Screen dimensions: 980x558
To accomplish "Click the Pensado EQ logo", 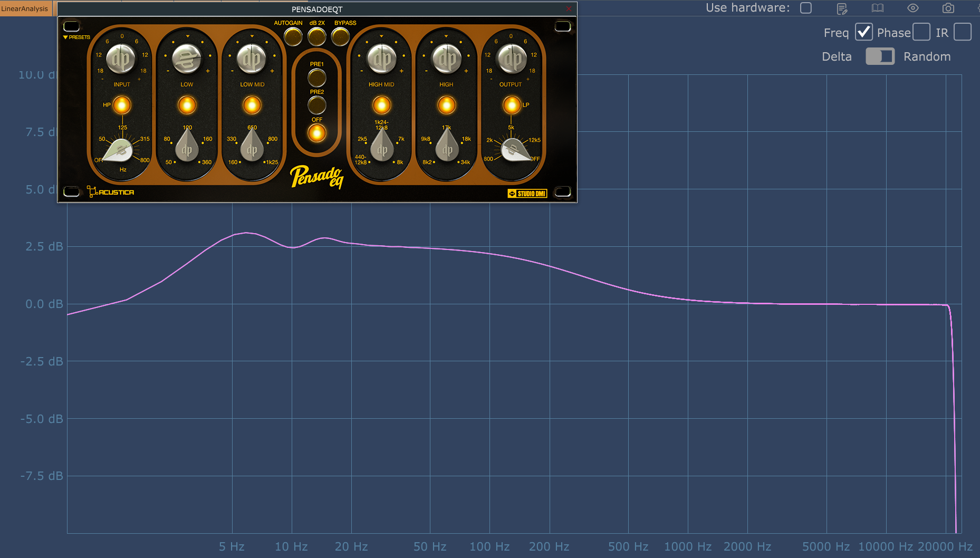I will tap(317, 177).
